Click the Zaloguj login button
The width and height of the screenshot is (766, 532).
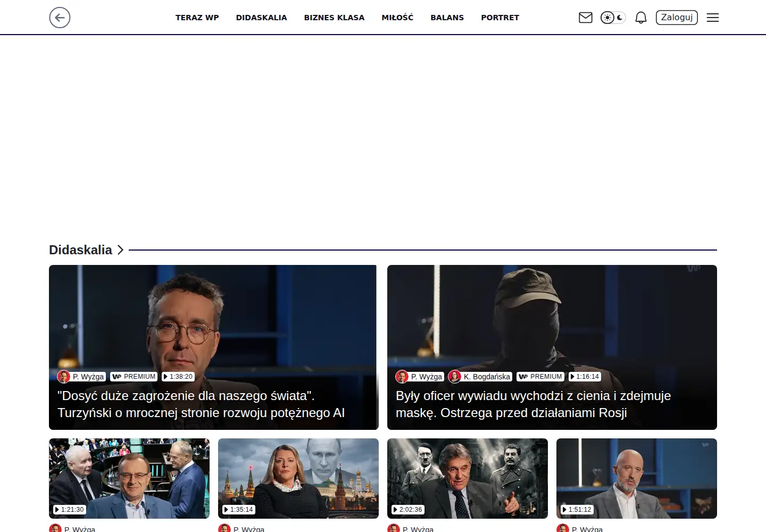[677, 18]
